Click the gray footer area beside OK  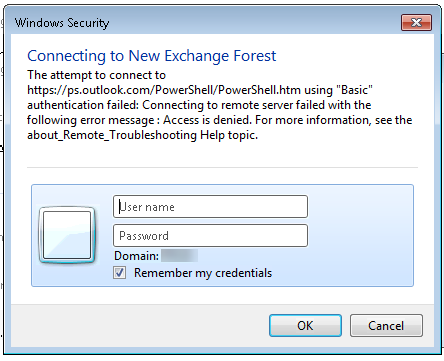pos(140,325)
